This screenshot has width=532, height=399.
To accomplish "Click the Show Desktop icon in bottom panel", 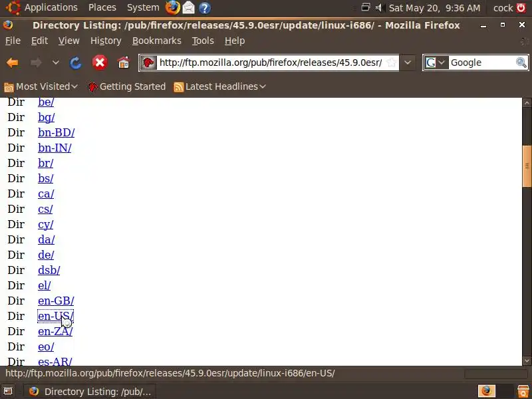I will point(8,391).
